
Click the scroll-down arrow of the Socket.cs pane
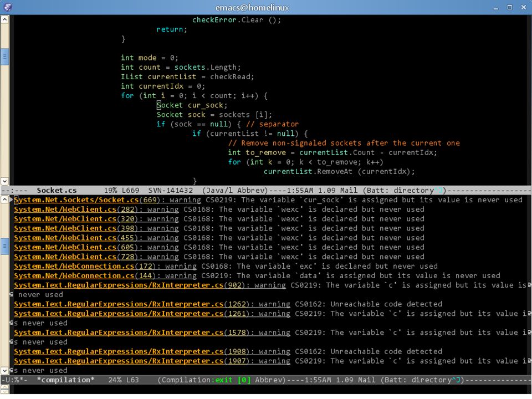[x=5, y=181]
